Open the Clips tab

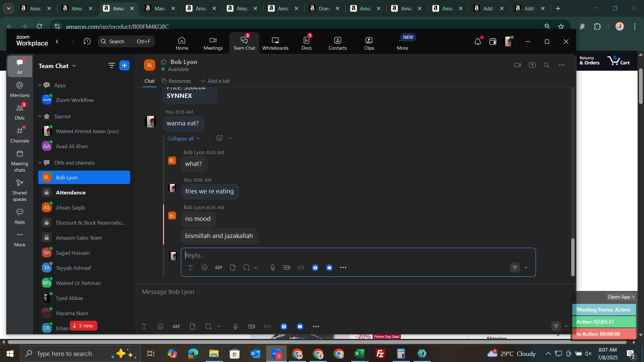tap(369, 43)
